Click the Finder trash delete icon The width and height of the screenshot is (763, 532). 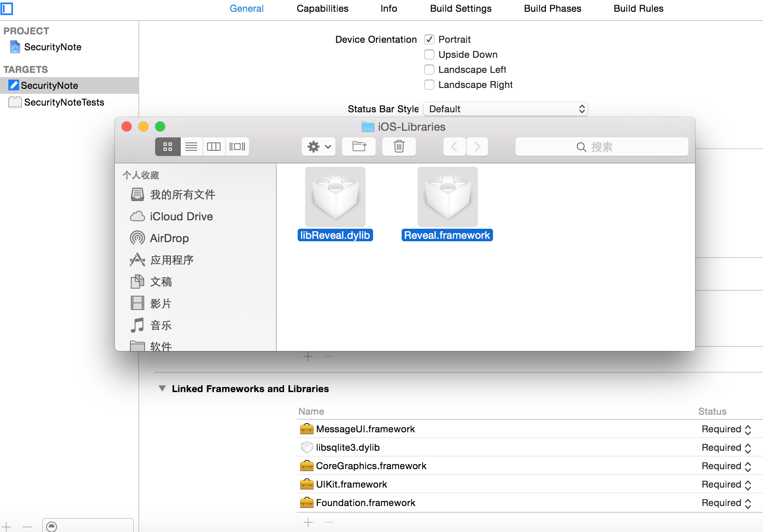pos(399,147)
